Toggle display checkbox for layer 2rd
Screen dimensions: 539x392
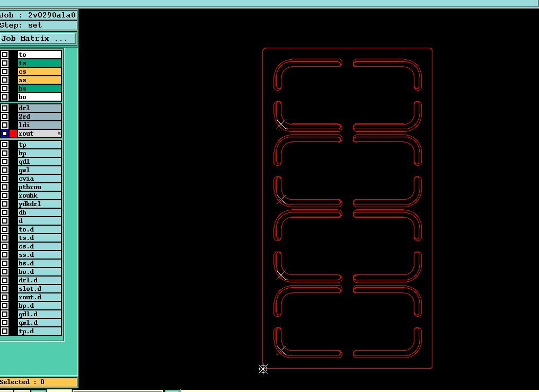point(5,117)
